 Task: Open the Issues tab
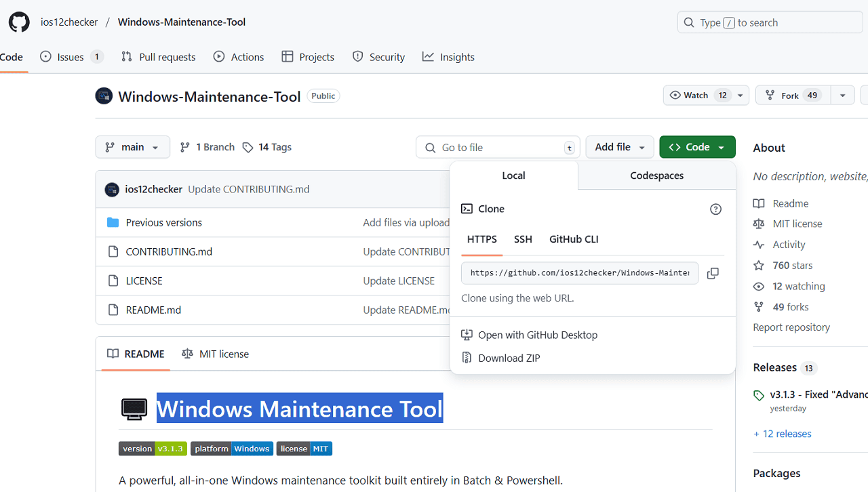(x=72, y=57)
